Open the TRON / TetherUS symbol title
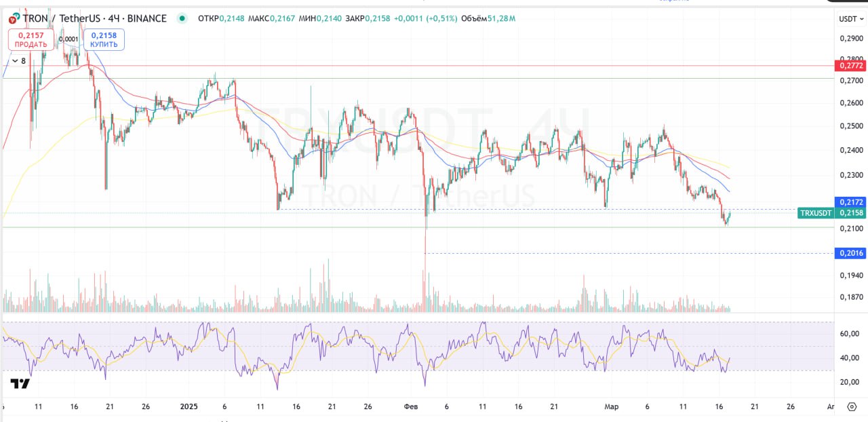 (95, 18)
